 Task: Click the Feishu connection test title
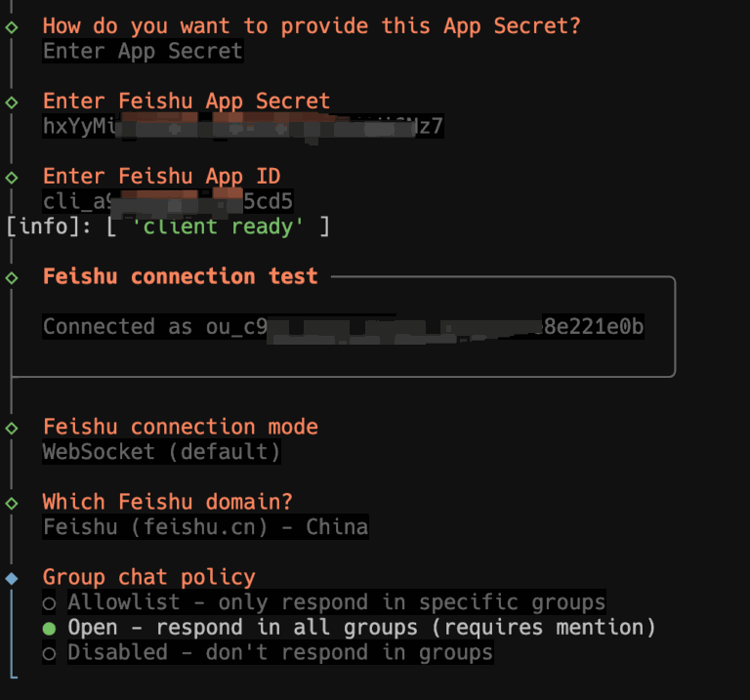181,276
